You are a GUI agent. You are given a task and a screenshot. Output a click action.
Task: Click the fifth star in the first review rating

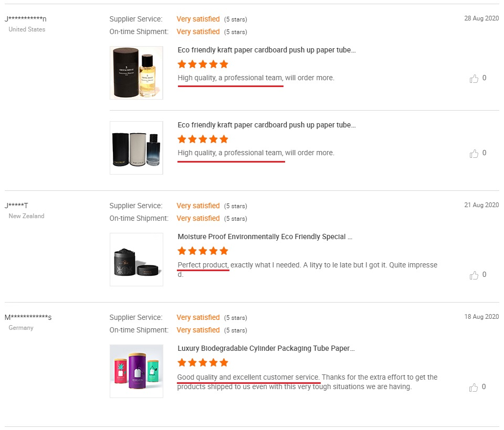pyautogui.click(x=224, y=64)
